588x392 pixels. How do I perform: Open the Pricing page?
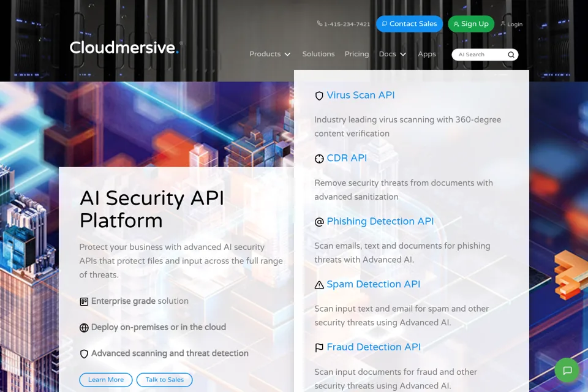pos(356,54)
